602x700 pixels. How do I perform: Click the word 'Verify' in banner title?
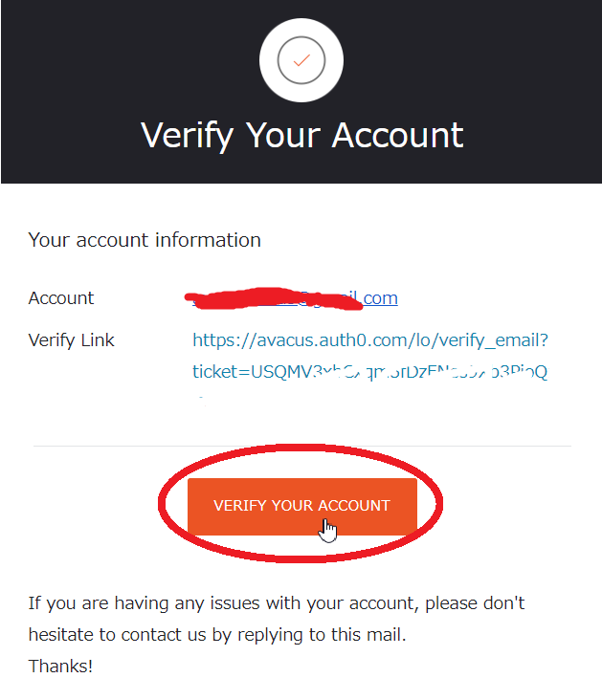[x=187, y=135]
